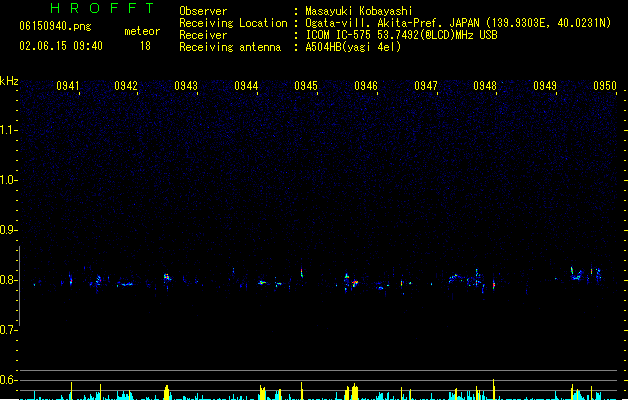Click the 0.6 kHz axis label
The height and width of the screenshot is (400, 629).
(8, 380)
